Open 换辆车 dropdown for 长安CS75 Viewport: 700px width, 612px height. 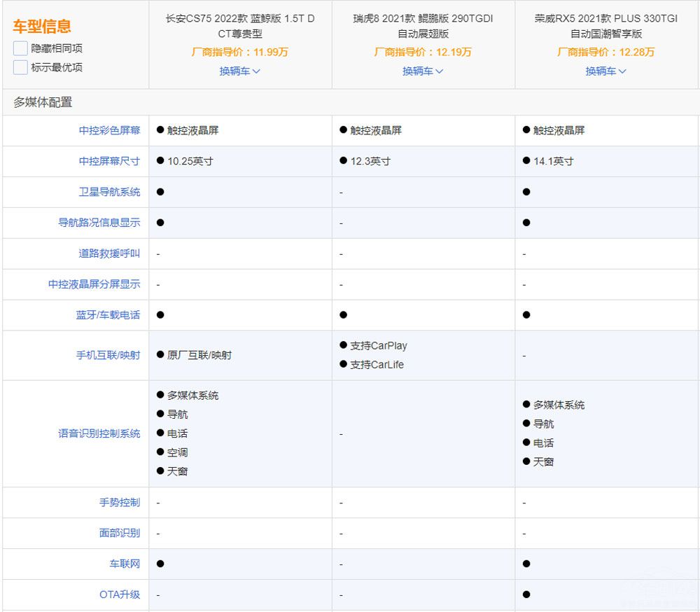[239, 71]
